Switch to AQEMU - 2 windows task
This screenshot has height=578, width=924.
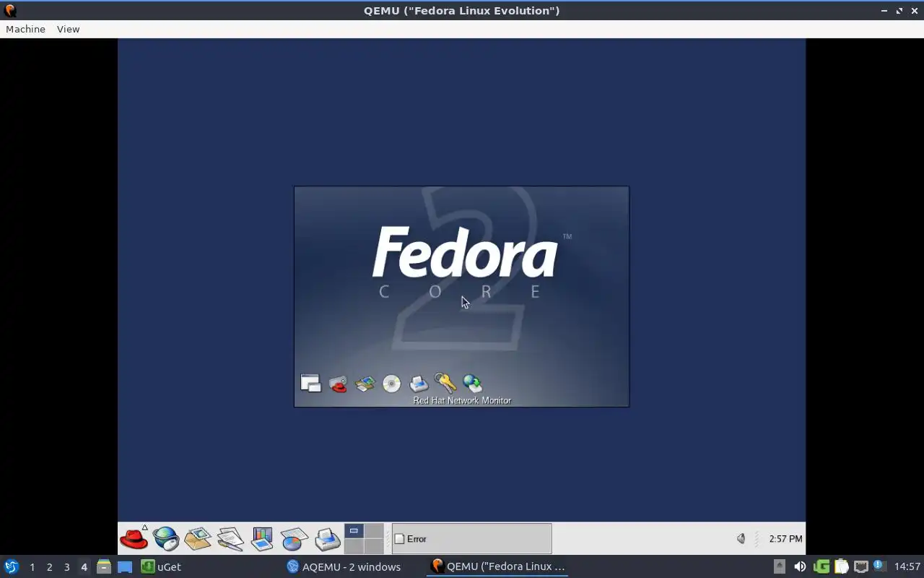pyautogui.click(x=344, y=566)
